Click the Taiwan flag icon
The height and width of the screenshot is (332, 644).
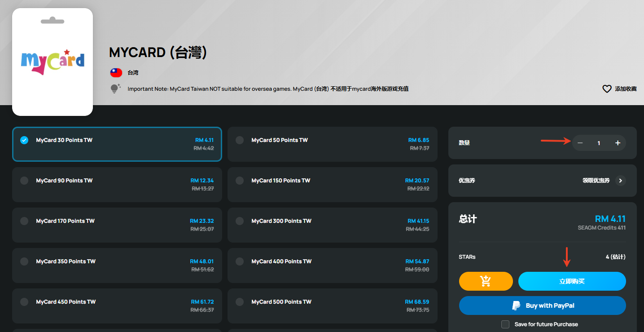coord(116,72)
